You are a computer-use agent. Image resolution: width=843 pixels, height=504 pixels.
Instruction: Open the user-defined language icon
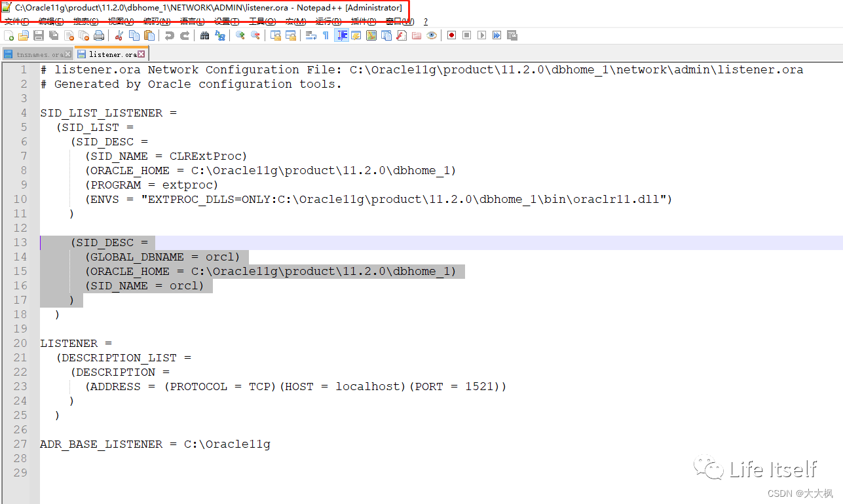click(x=356, y=35)
